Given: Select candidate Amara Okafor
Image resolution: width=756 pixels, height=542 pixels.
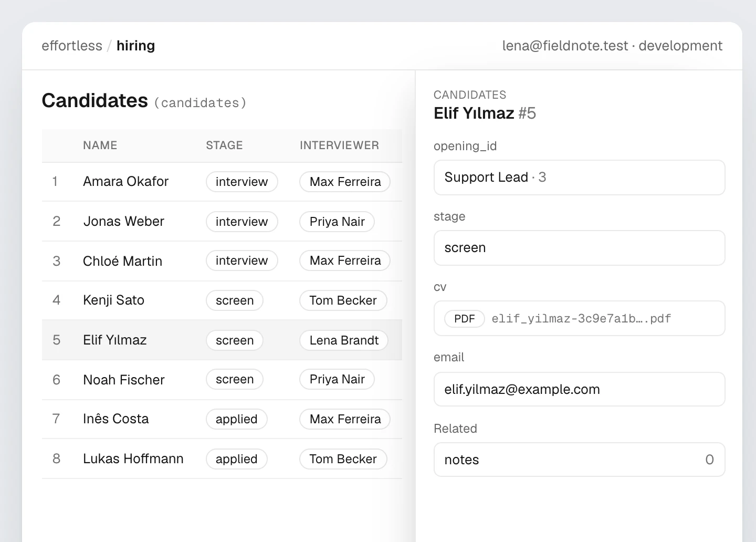Looking at the screenshot, I should click(125, 182).
